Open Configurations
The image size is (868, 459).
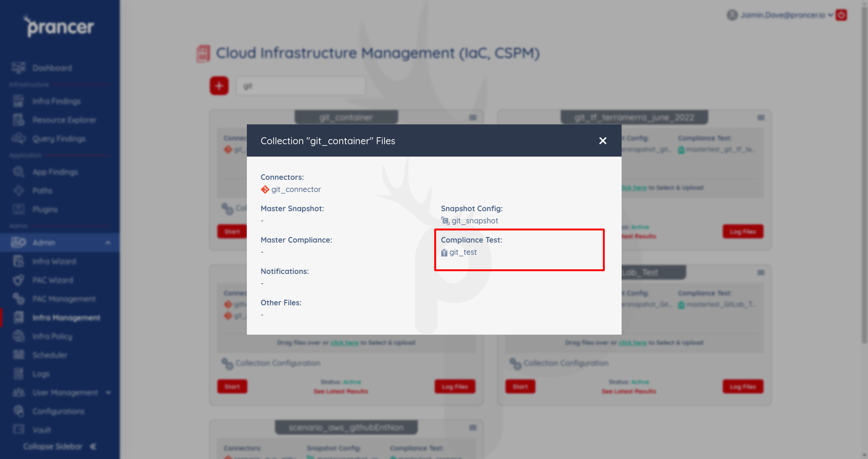point(59,411)
